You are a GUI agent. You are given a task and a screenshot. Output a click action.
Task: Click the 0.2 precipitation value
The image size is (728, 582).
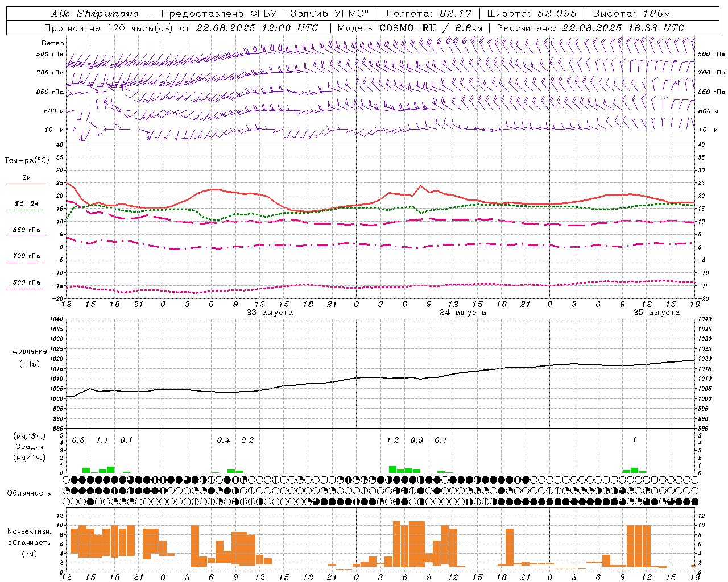click(x=247, y=440)
